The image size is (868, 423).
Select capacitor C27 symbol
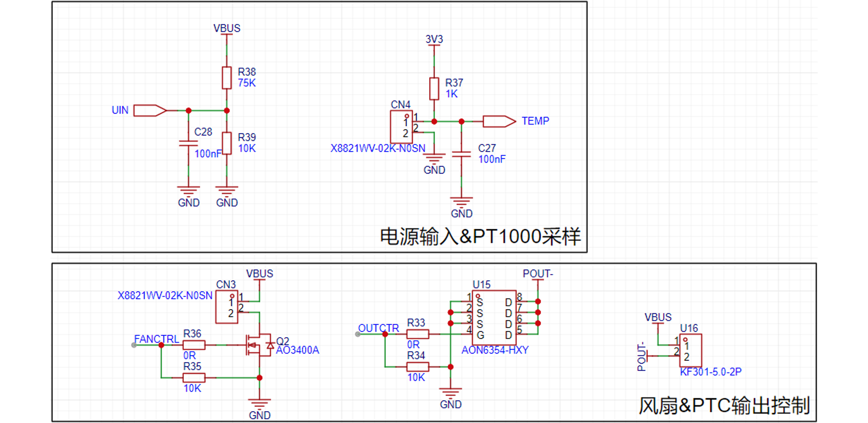pyautogui.click(x=461, y=154)
